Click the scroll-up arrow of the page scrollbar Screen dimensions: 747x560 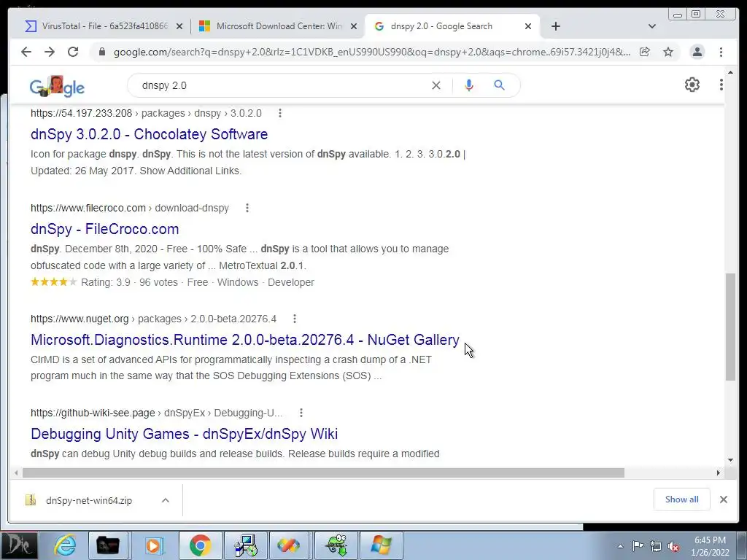point(731,73)
